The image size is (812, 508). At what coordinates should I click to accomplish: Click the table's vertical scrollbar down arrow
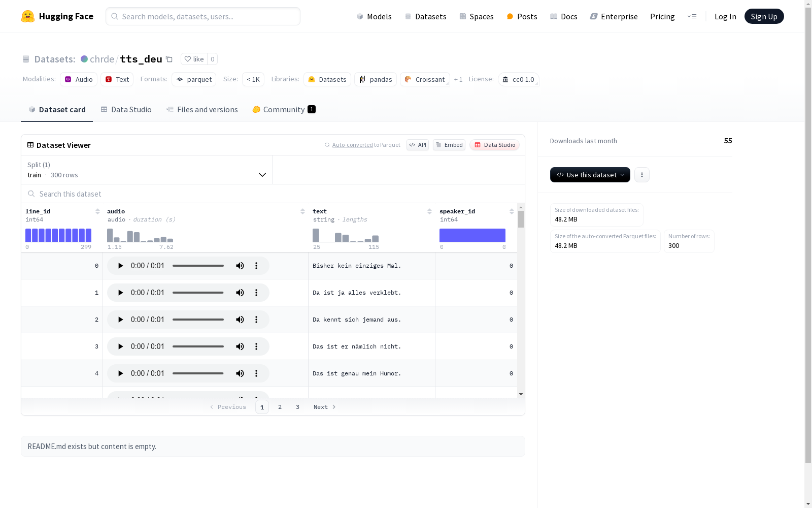tap(521, 394)
